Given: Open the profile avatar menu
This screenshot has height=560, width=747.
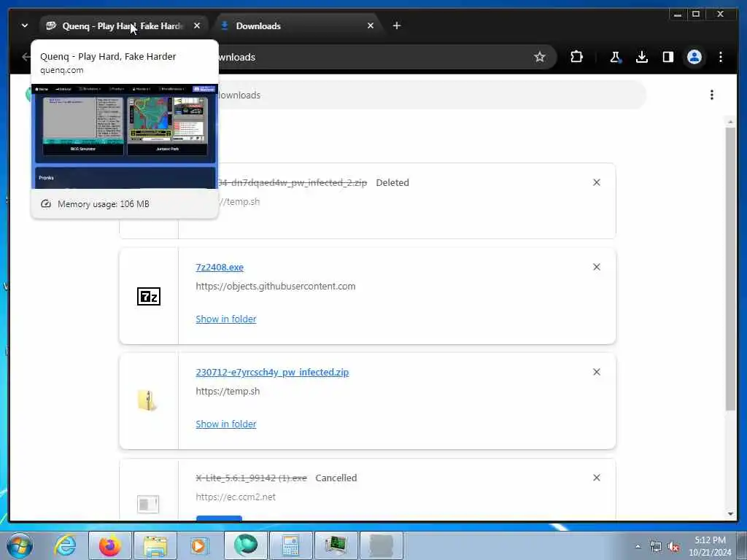Looking at the screenshot, I should pos(694,57).
